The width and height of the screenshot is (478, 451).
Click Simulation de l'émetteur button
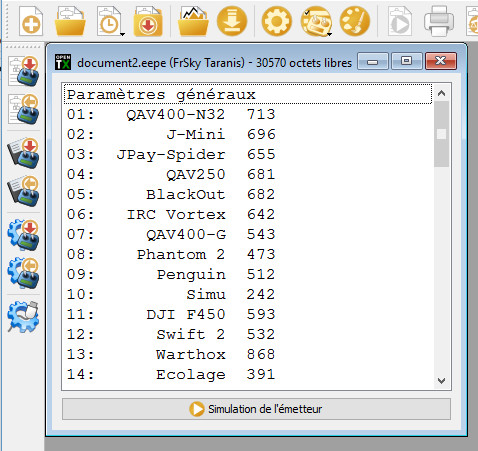click(x=256, y=409)
